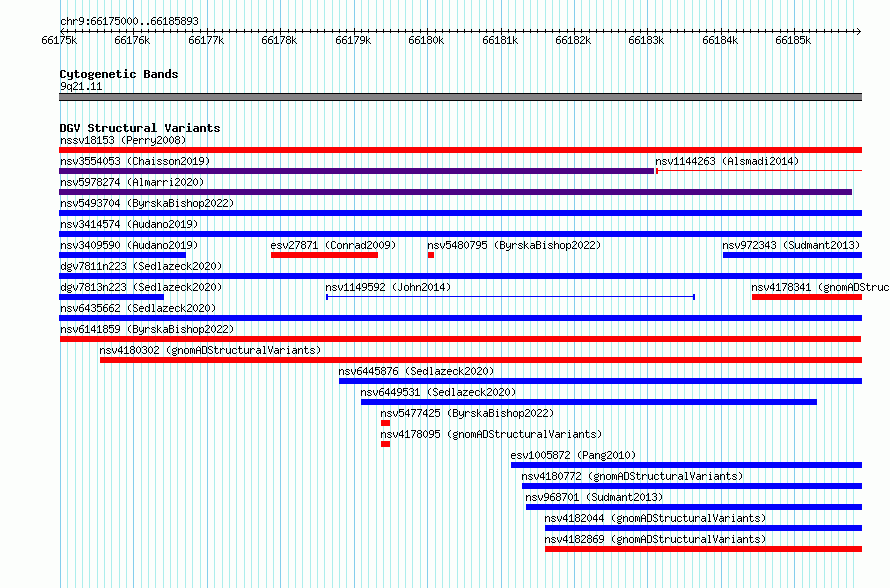Select the blue nsv3409590 variant bar
The height and width of the screenshot is (588, 890).
tap(123, 255)
